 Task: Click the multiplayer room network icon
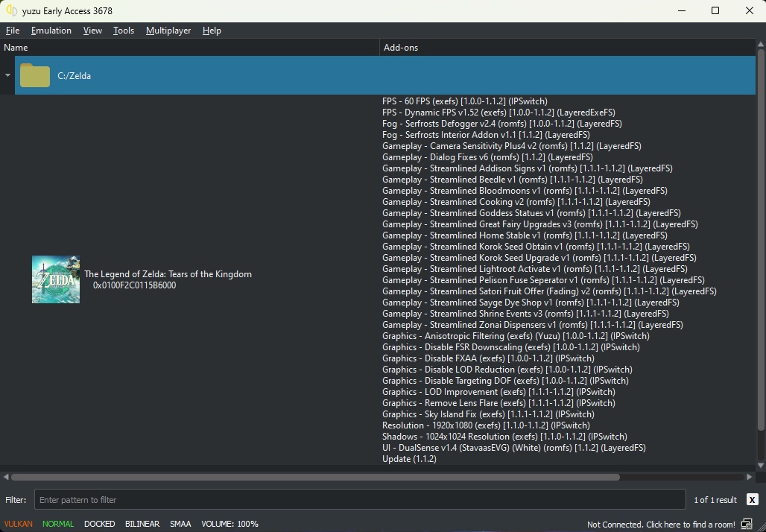click(x=747, y=525)
